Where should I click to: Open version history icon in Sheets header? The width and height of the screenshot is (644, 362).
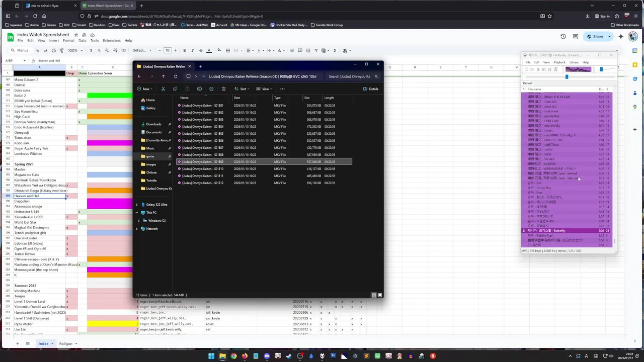click(563, 36)
